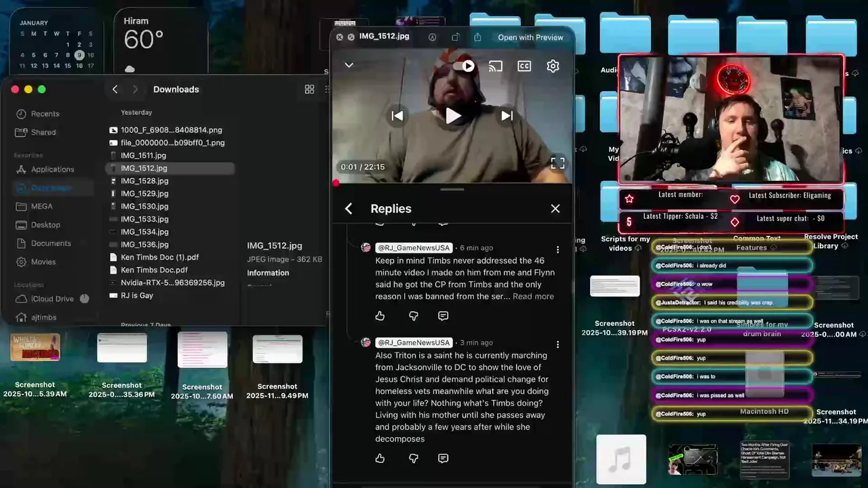Minimize the video player with down chevron
868x488 pixels.
click(x=349, y=65)
